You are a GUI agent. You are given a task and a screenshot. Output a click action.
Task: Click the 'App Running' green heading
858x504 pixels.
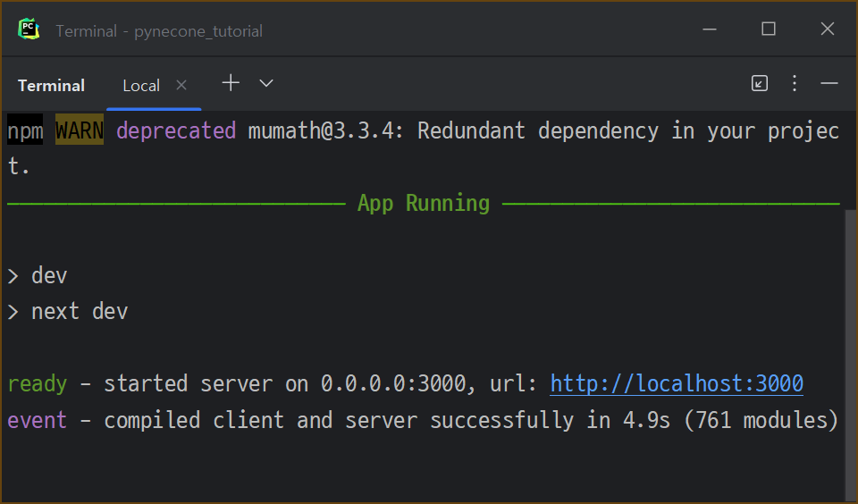click(x=423, y=203)
